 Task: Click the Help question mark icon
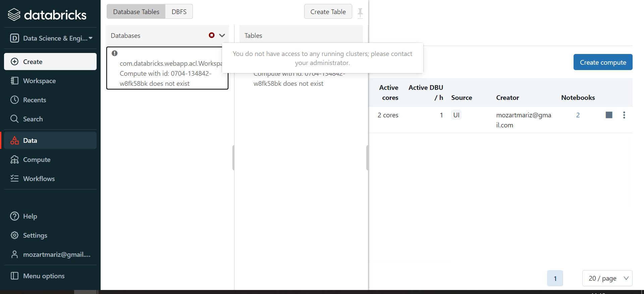(14, 216)
